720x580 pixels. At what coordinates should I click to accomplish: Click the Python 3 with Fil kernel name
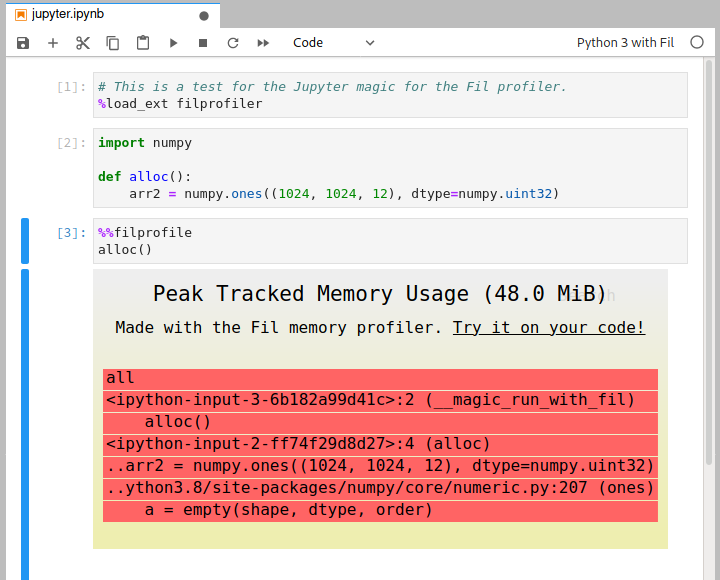tap(625, 43)
